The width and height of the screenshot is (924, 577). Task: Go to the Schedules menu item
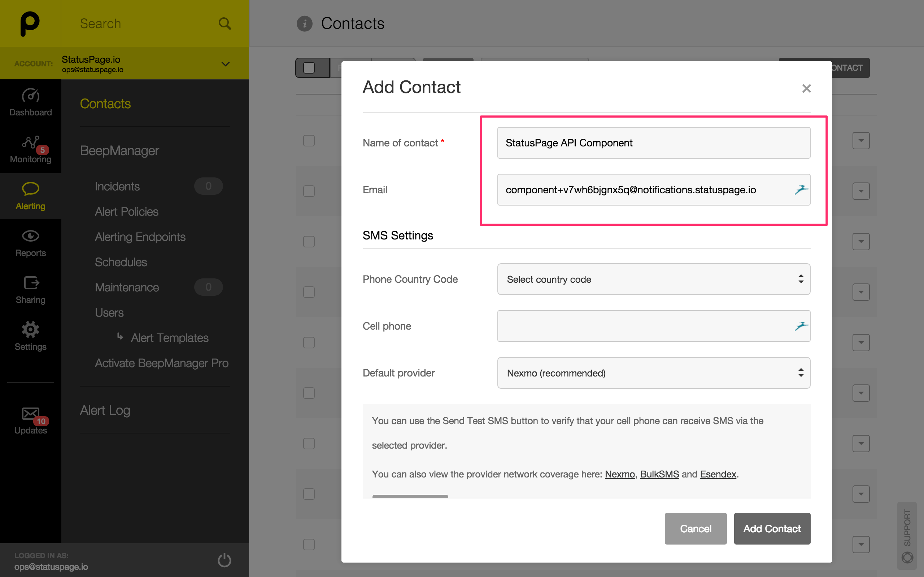point(121,262)
